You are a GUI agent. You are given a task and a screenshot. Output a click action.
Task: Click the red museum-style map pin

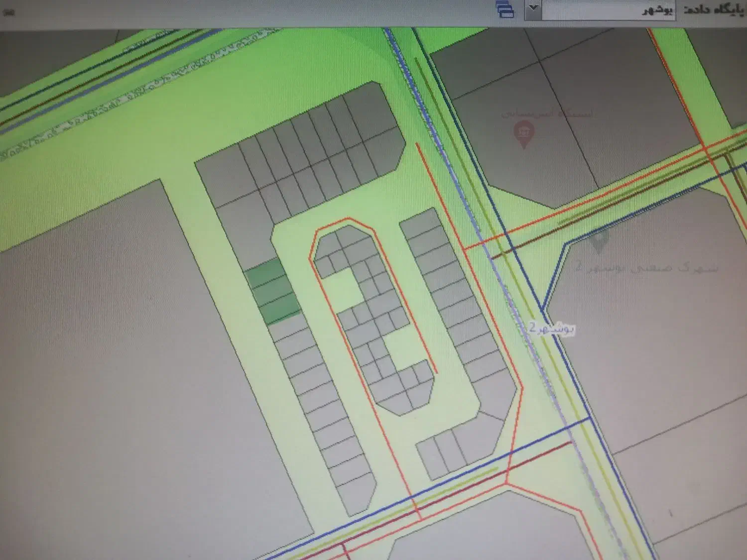tap(523, 134)
